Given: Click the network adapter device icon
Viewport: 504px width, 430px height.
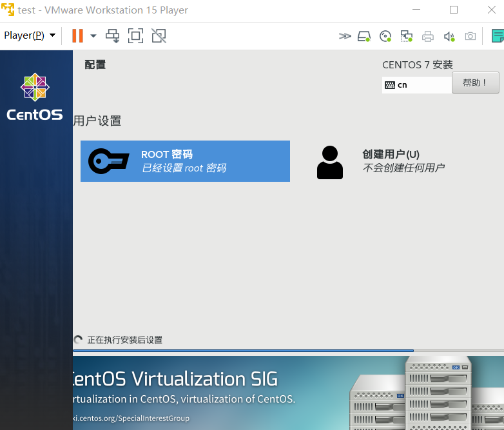Looking at the screenshot, I should click(x=406, y=36).
